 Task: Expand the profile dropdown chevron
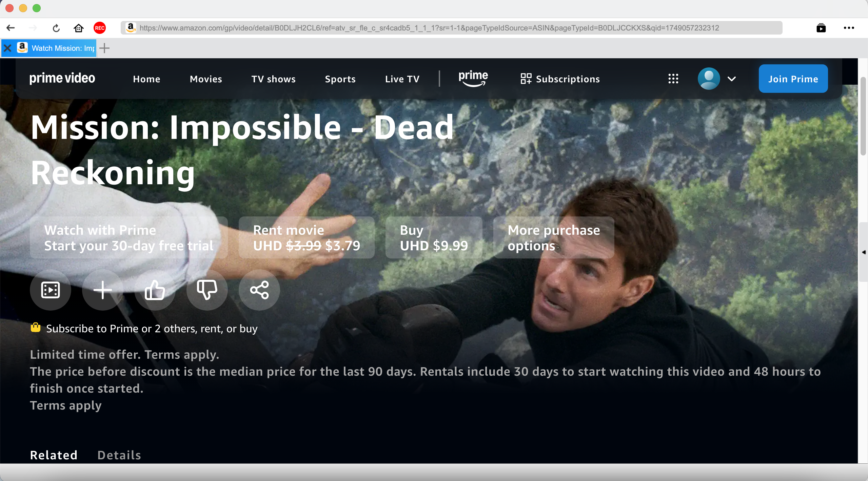click(x=732, y=79)
